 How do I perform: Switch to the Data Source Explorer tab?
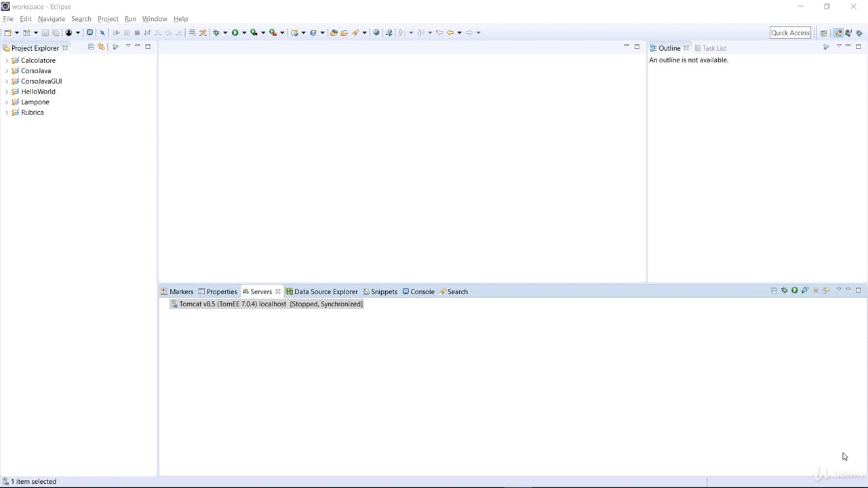321,291
